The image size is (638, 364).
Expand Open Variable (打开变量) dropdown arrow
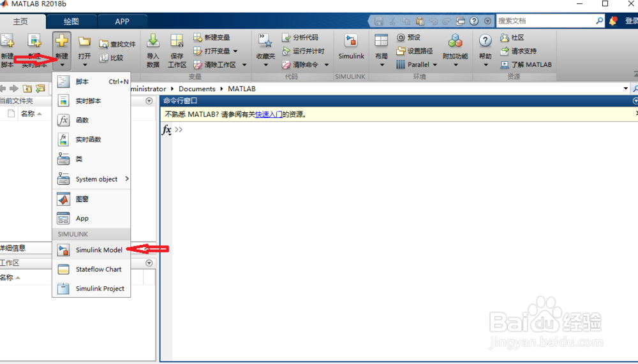point(235,51)
